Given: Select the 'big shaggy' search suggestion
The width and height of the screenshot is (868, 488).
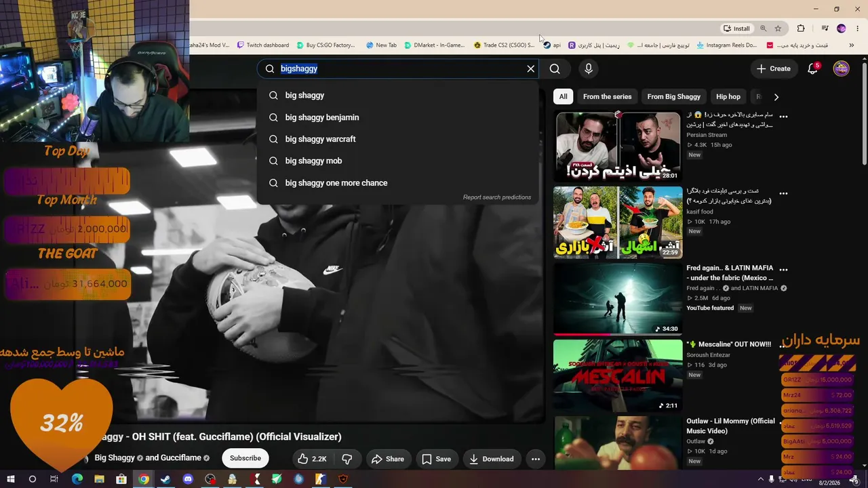Looking at the screenshot, I should coord(397,96).
